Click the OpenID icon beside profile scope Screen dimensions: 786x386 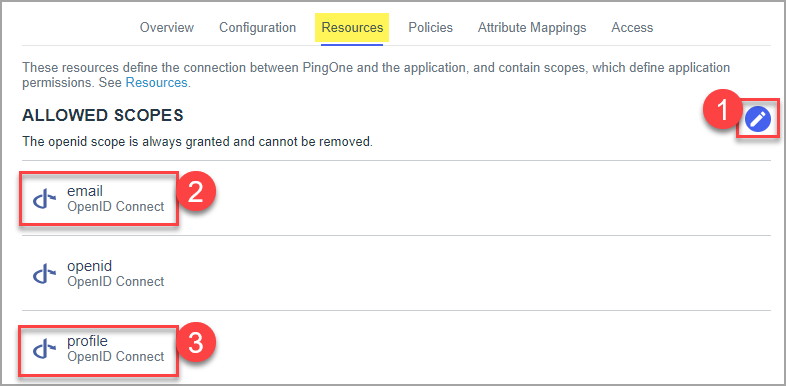coord(45,349)
